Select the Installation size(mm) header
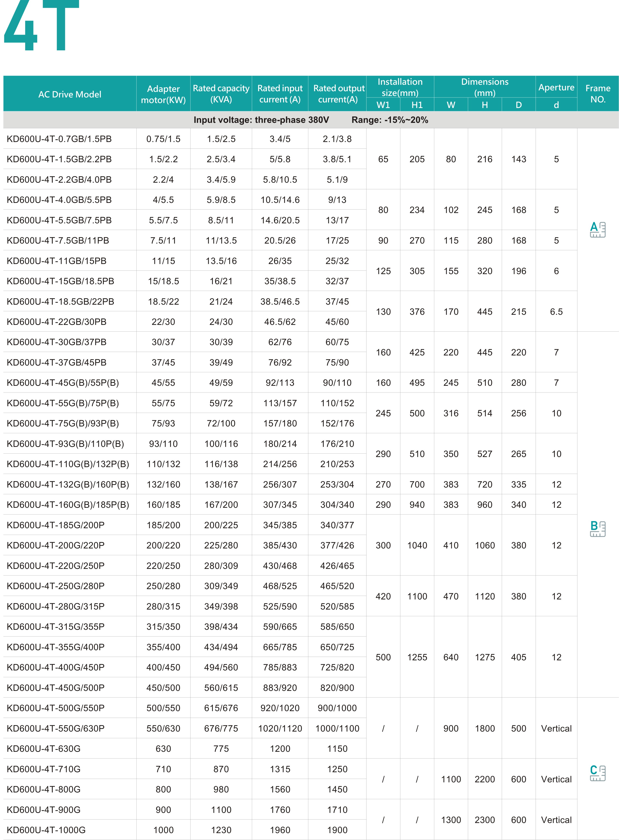The width and height of the screenshot is (619, 840). coord(400,87)
